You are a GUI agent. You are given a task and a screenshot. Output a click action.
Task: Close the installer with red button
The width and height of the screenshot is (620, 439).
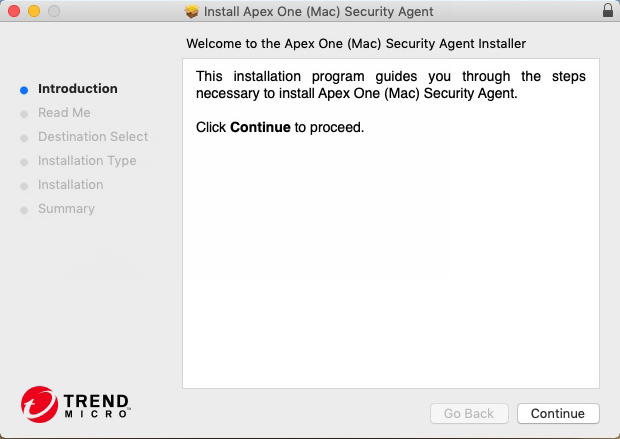click(x=13, y=11)
